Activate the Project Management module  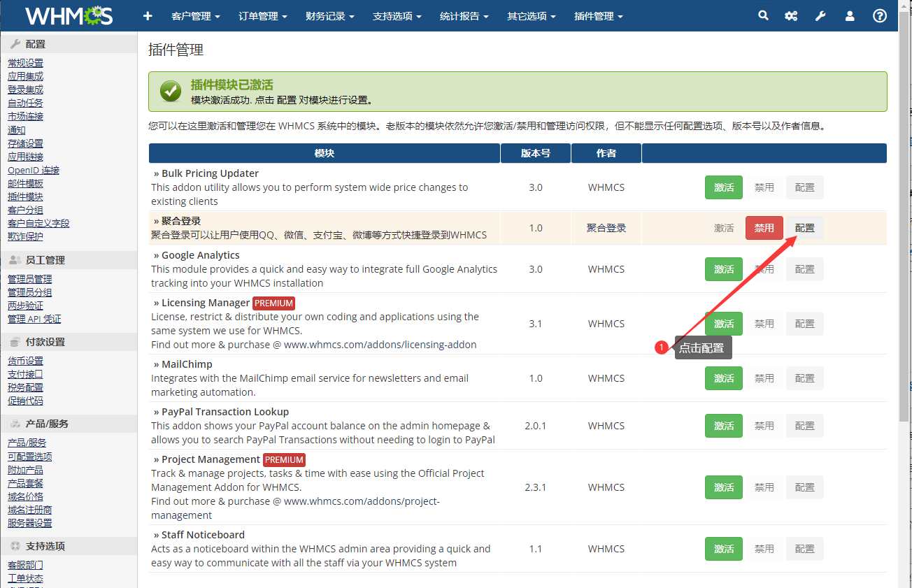point(724,487)
